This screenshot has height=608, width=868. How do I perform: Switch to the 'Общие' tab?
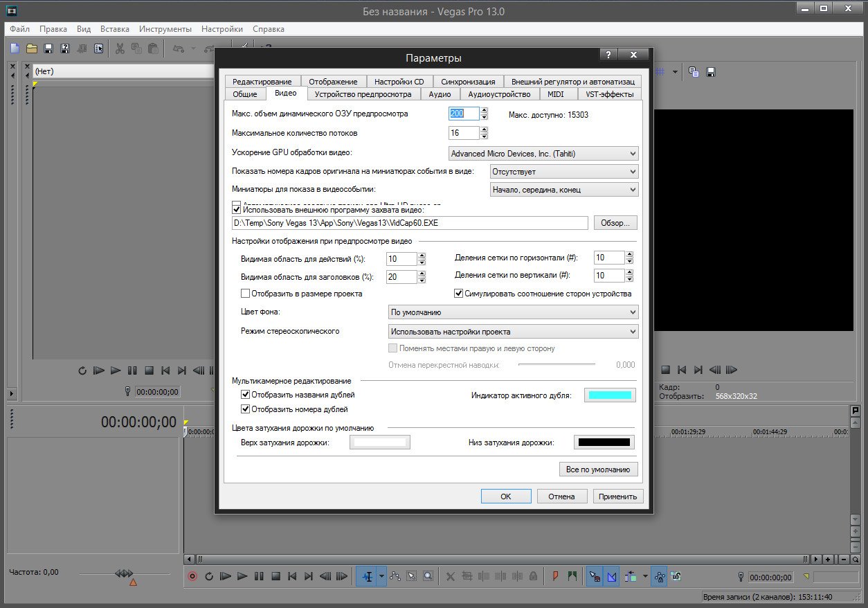245,94
